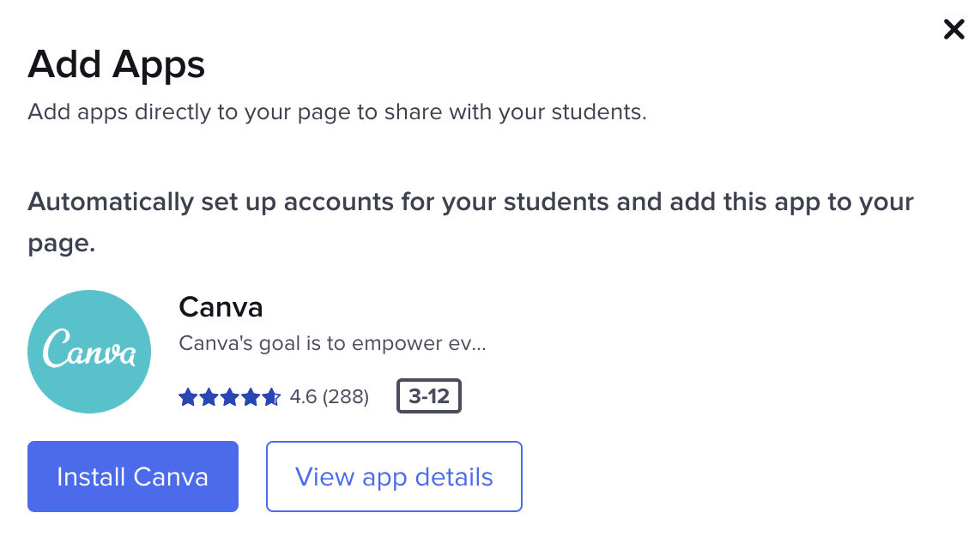Screen dimensions: 980x537
Task: Click the 4.6 rating score text
Action: point(305,395)
